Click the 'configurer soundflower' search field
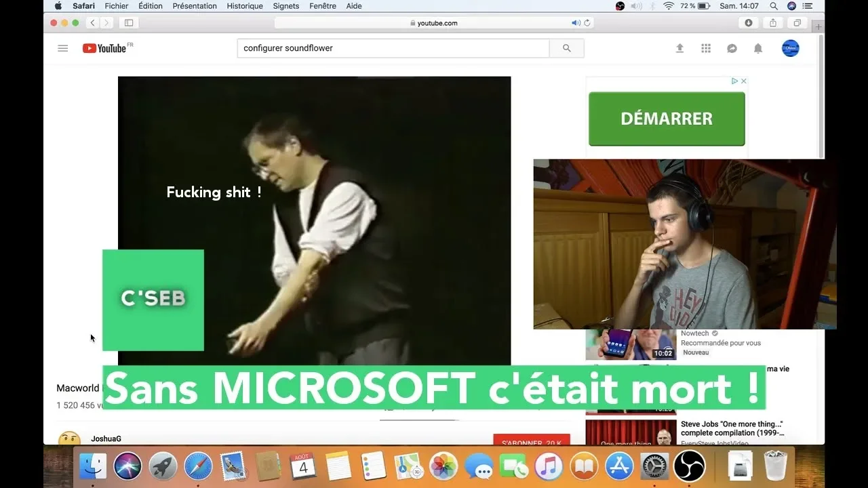The image size is (868, 488). tap(393, 48)
